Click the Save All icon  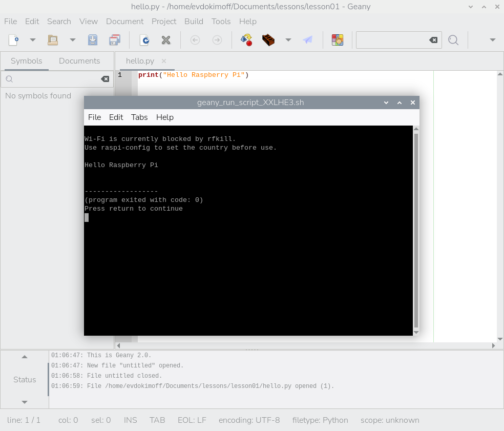115,40
